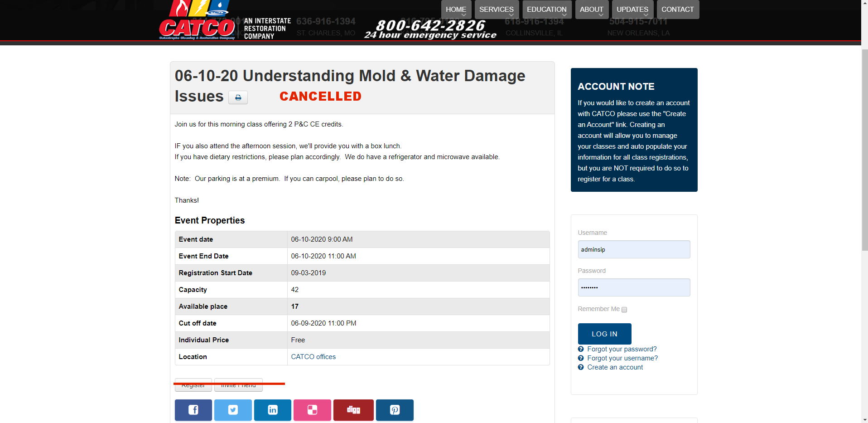Focus the Username input field
The image size is (868, 423).
point(634,249)
